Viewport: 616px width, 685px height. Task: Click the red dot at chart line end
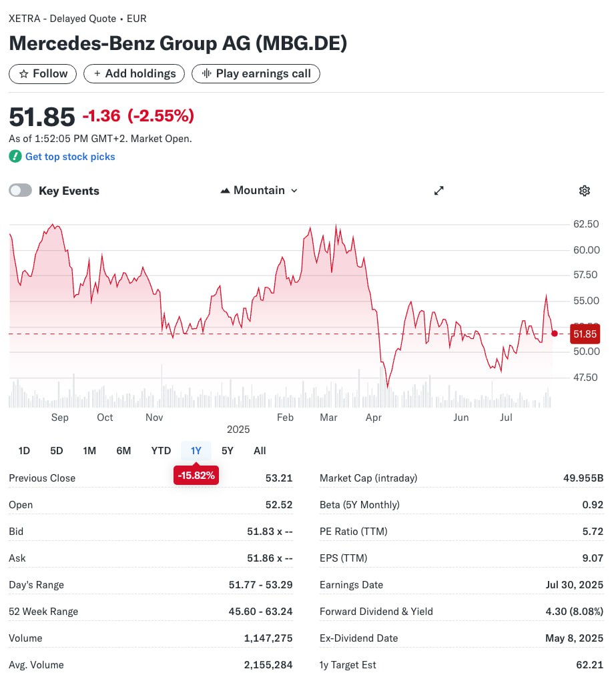(555, 333)
